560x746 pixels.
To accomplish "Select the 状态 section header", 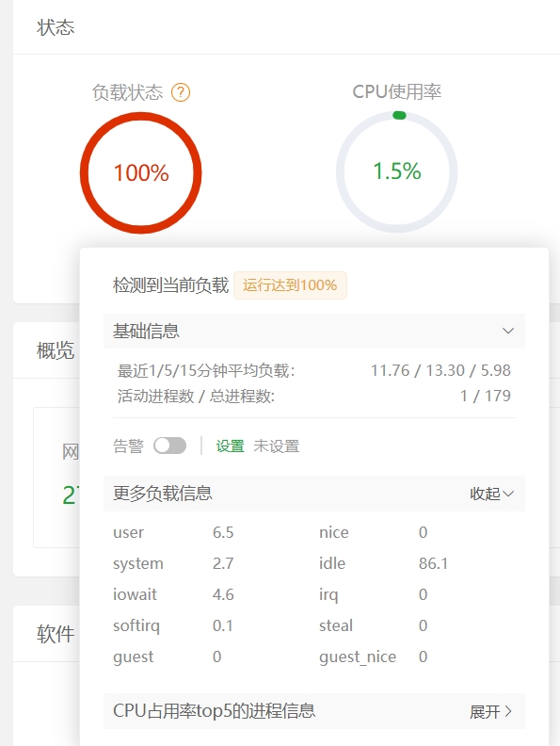I will (56, 27).
